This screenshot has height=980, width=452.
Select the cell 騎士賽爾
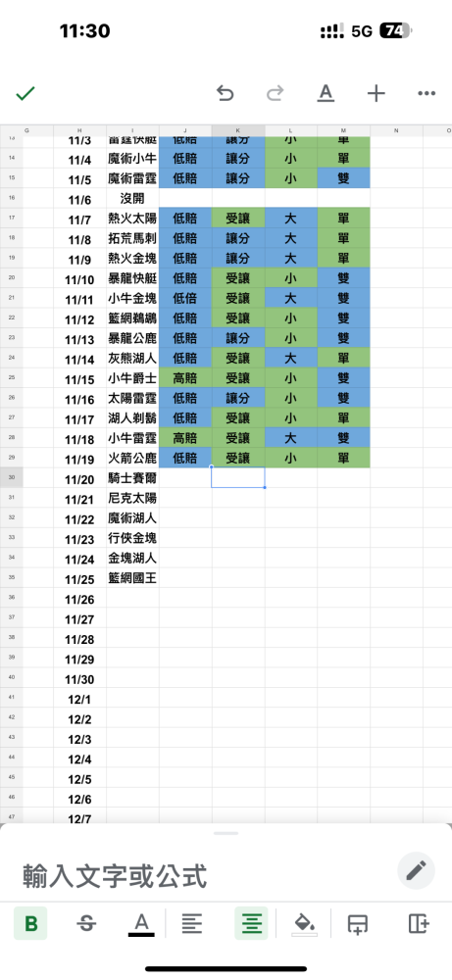[x=132, y=479]
